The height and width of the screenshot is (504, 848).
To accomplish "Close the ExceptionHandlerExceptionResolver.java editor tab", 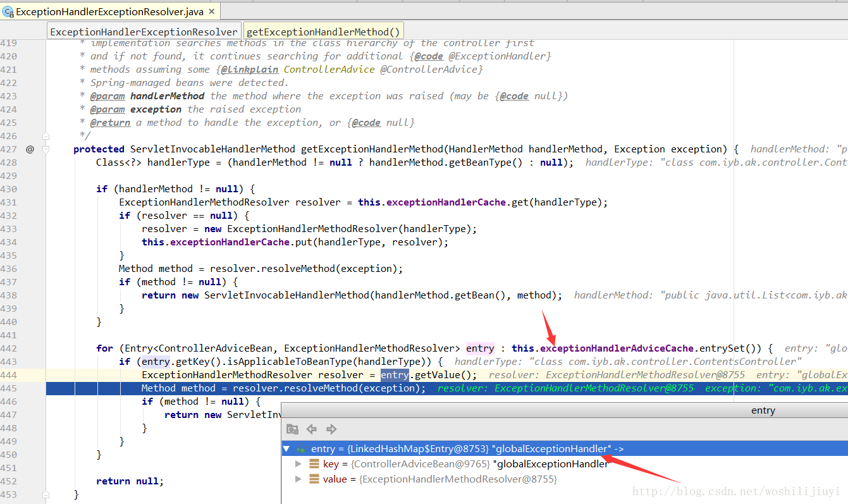I will 211,11.
